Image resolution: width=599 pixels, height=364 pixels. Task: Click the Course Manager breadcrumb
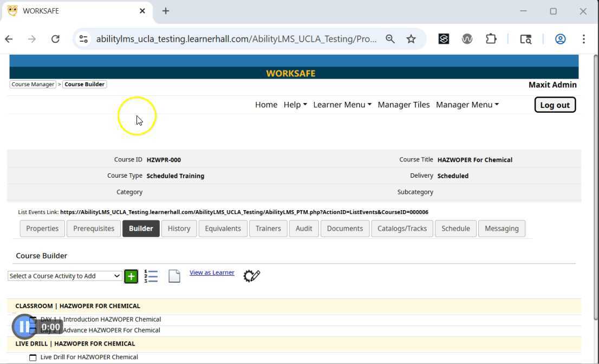click(33, 84)
